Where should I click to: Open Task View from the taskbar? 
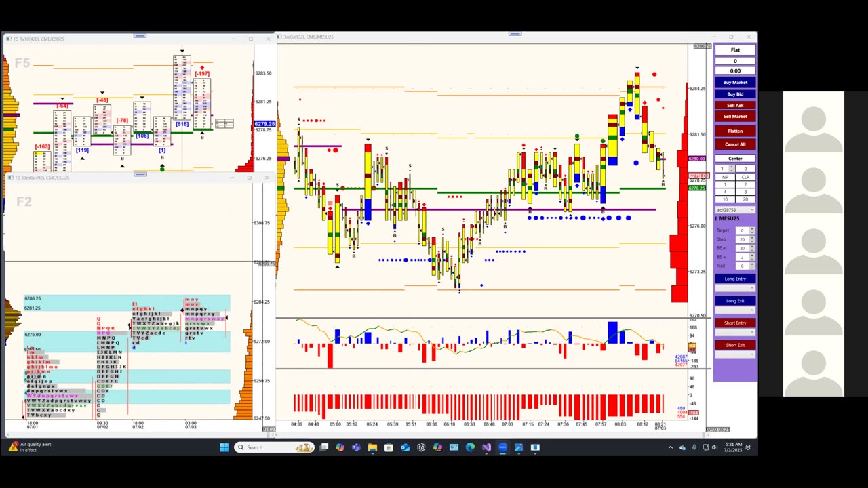tap(324, 447)
